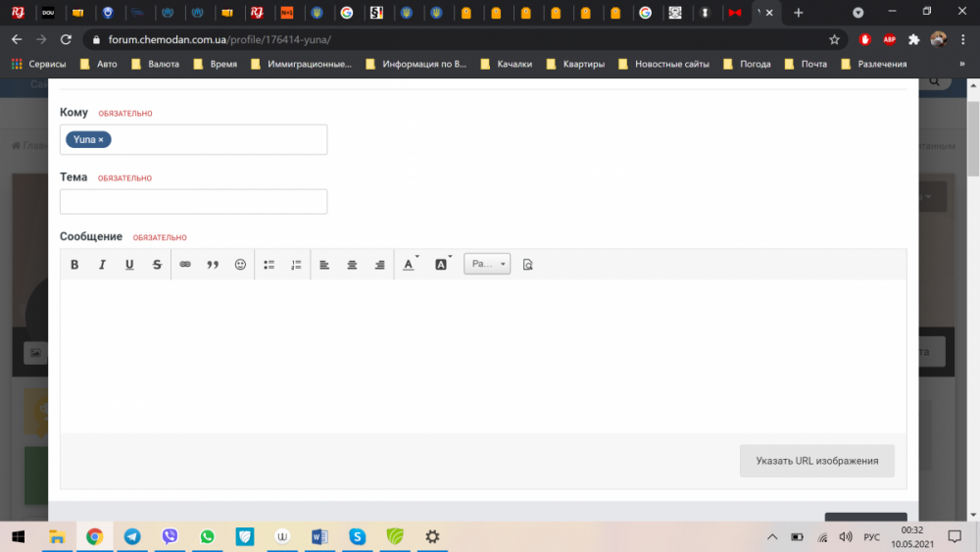Insert a quote block

213,265
